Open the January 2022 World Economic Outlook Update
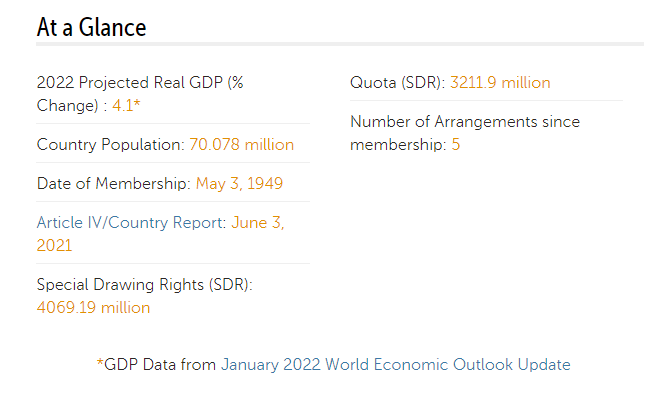652x407 pixels. click(395, 365)
